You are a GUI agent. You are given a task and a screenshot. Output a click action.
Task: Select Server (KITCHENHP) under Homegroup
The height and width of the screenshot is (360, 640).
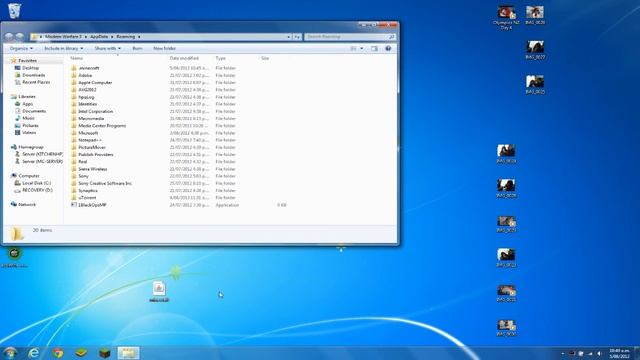pyautogui.click(x=42, y=154)
